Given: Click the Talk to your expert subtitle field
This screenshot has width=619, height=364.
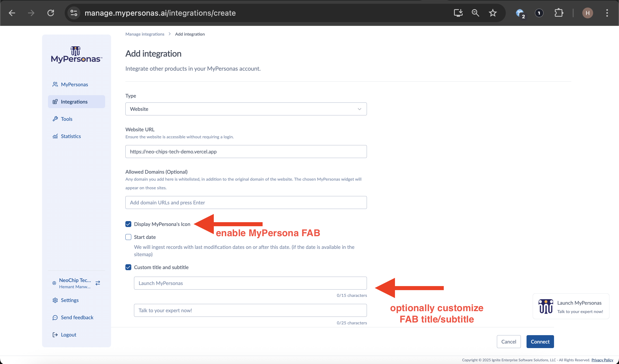Looking at the screenshot, I should click(x=250, y=310).
